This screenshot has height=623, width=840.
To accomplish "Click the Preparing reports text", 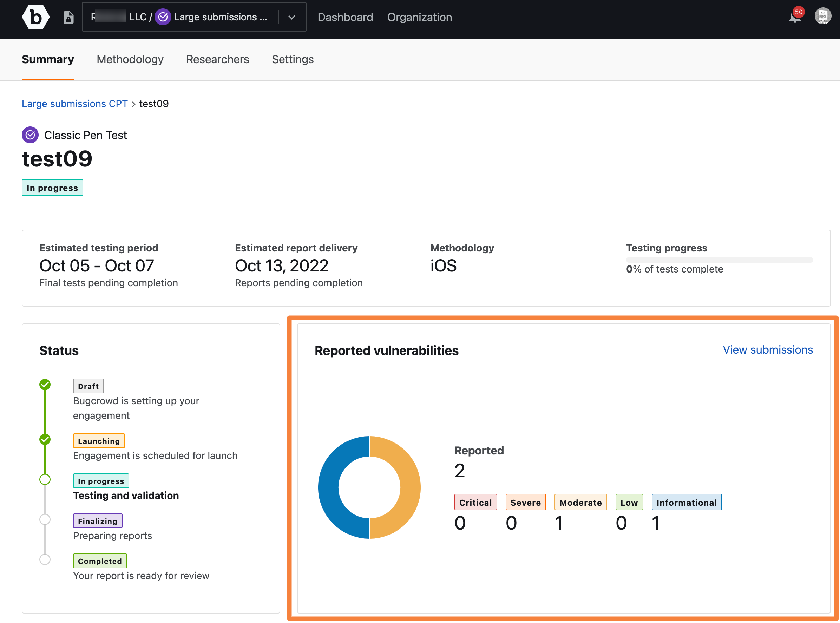I will tap(112, 536).
